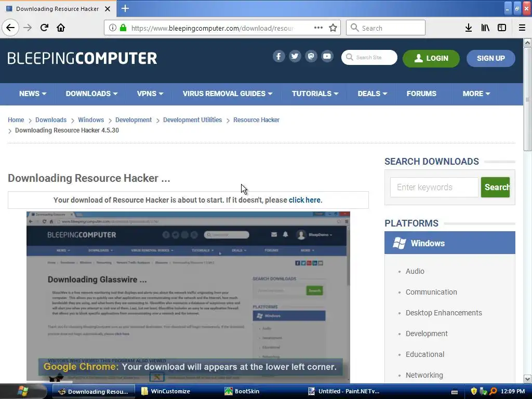Click the Windows platform logo icon

click(399, 243)
